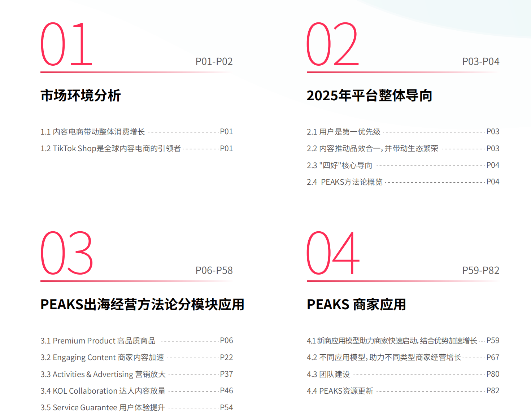This screenshot has height=420, width=531.
Task: Jump to 4.4 PEAKS资源更新
Action: tap(340, 391)
